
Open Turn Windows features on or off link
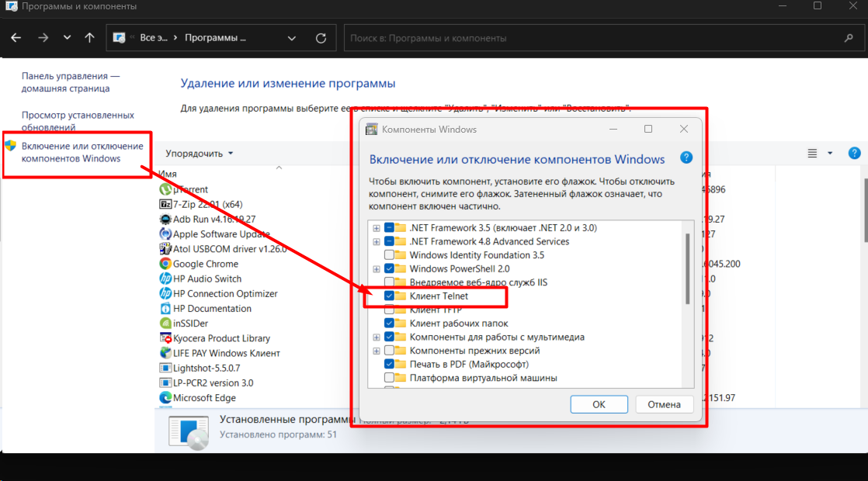[x=82, y=152]
